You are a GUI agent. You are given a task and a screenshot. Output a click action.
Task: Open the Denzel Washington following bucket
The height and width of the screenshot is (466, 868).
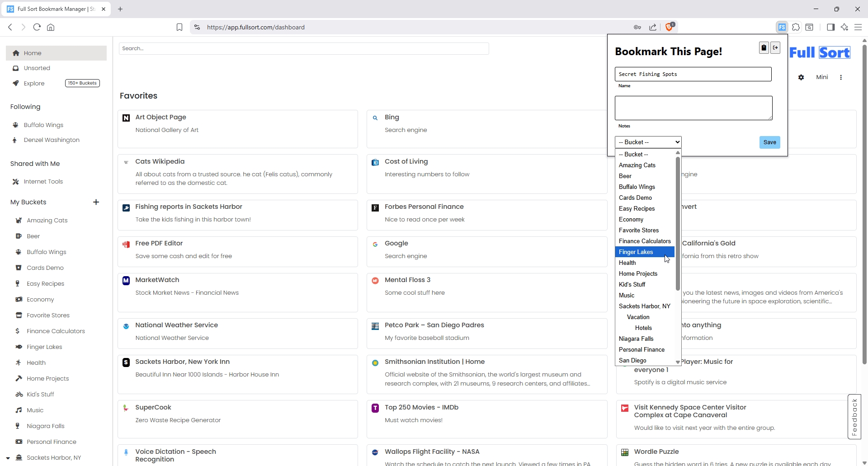click(x=52, y=140)
